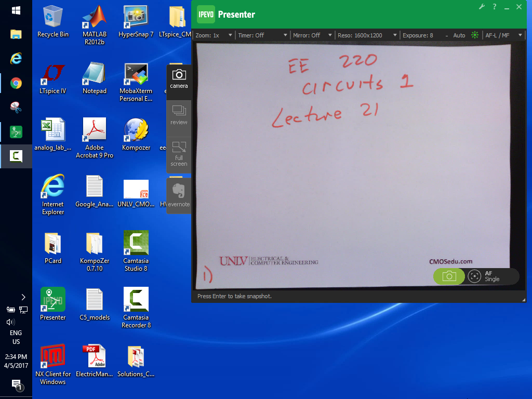
Task: Select the HyperSnap 7 shortcut
Action: click(x=136, y=21)
